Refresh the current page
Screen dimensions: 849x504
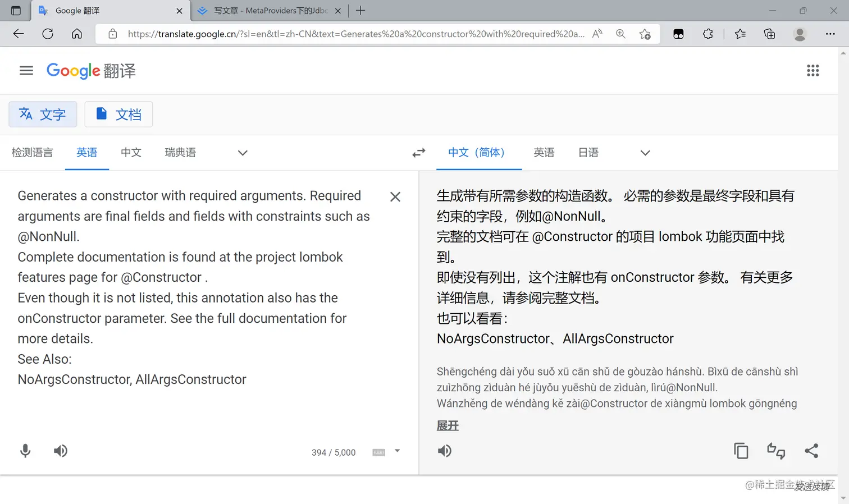(48, 34)
